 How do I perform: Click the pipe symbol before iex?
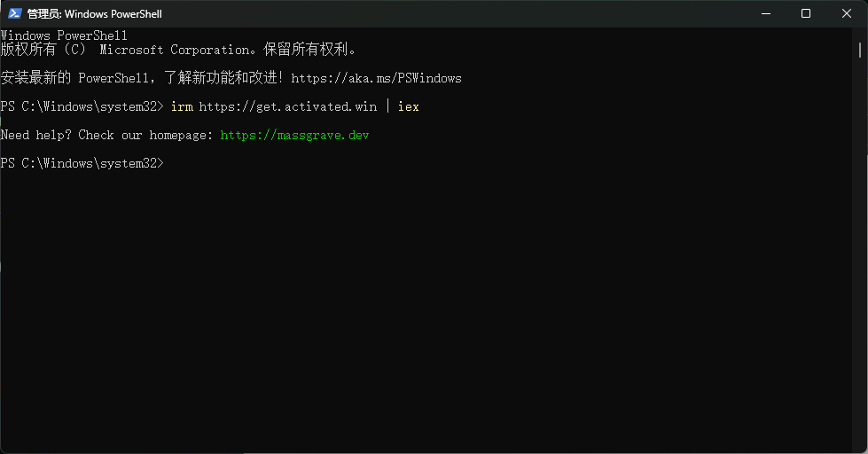(x=387, y=106)
